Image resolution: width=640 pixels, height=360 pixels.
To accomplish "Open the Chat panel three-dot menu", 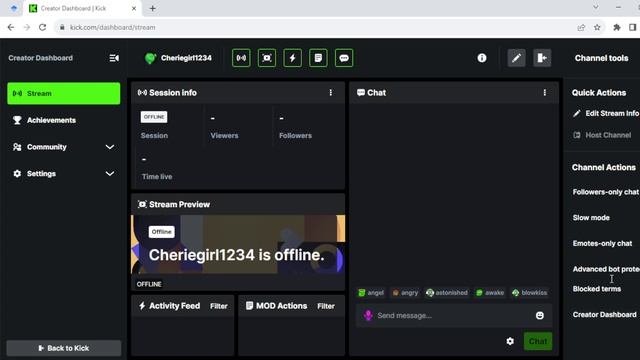I will point(544,93).
